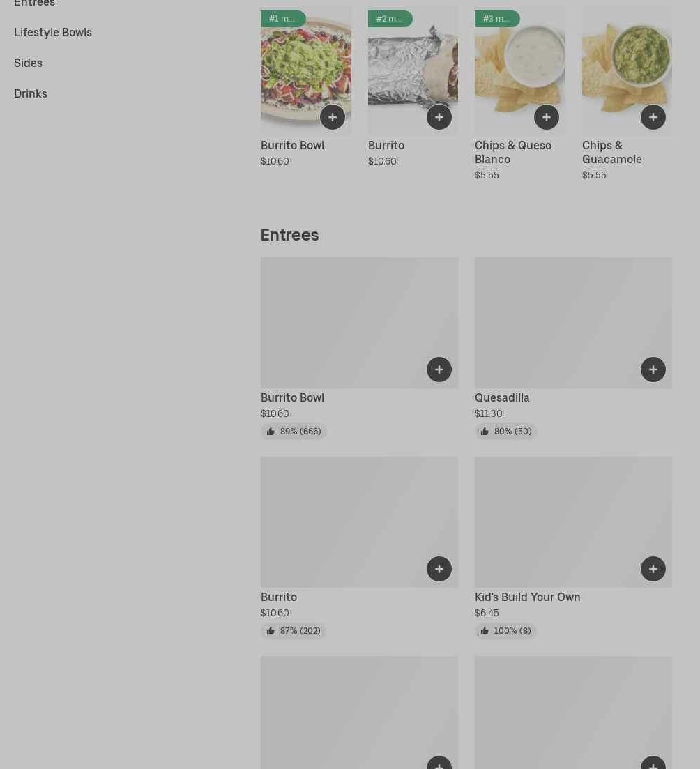Screen dimensions: 700x769
Task: Open Kid's Build Your Own item details
Action: point(527,597)
